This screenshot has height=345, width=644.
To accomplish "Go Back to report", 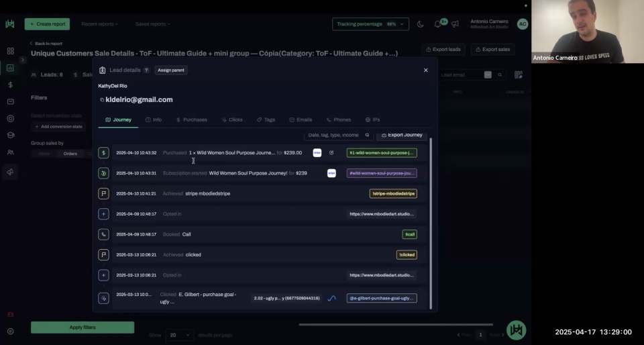I will point(46,44).
